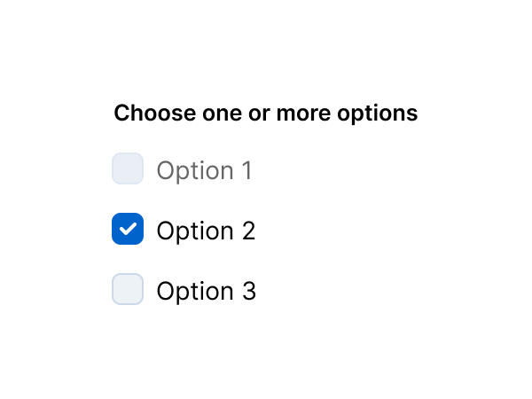Screen dimensions: 532x399
Task: Toggle the blue checked box
Action: [128, 229]
